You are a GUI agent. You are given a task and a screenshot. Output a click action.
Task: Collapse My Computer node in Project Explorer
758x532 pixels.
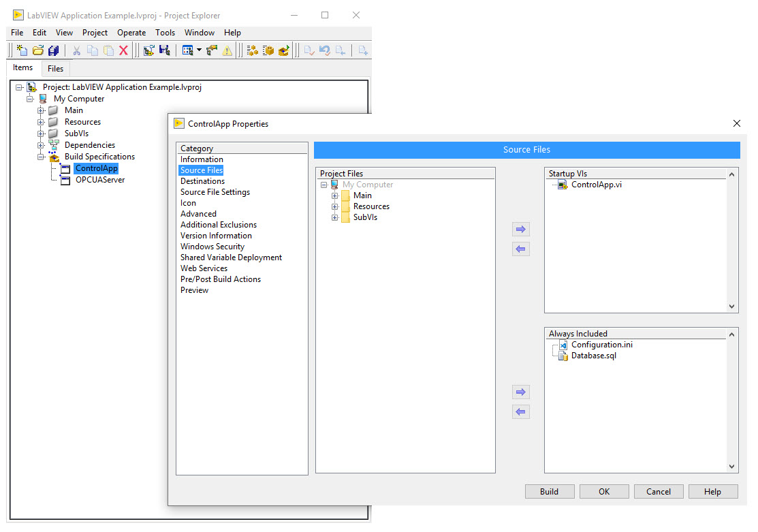click(x=30, y=99)
